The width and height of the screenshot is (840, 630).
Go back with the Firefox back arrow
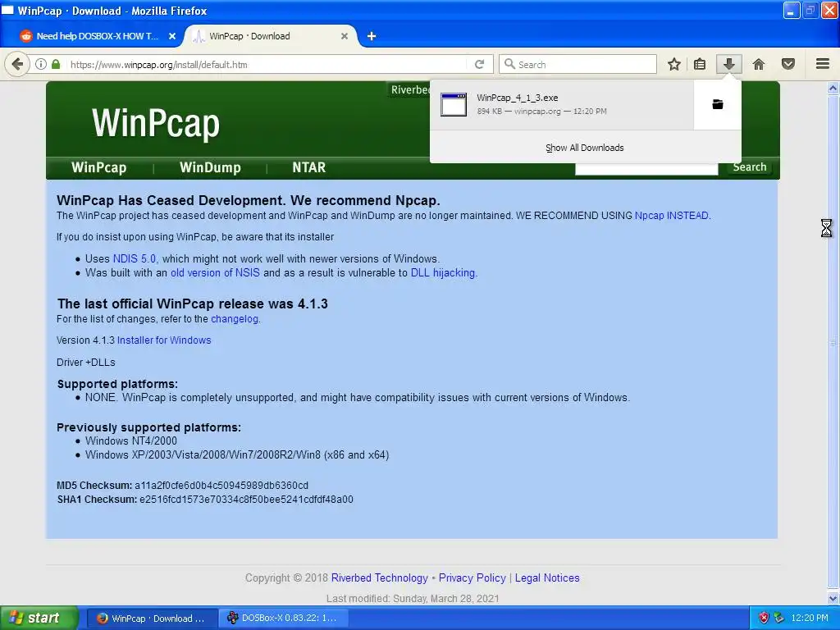(17, 64)
